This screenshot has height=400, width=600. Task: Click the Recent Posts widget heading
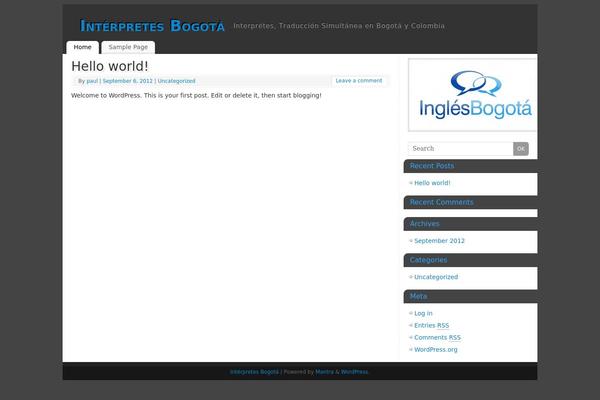pyautogui.click(x=432, y=166)
